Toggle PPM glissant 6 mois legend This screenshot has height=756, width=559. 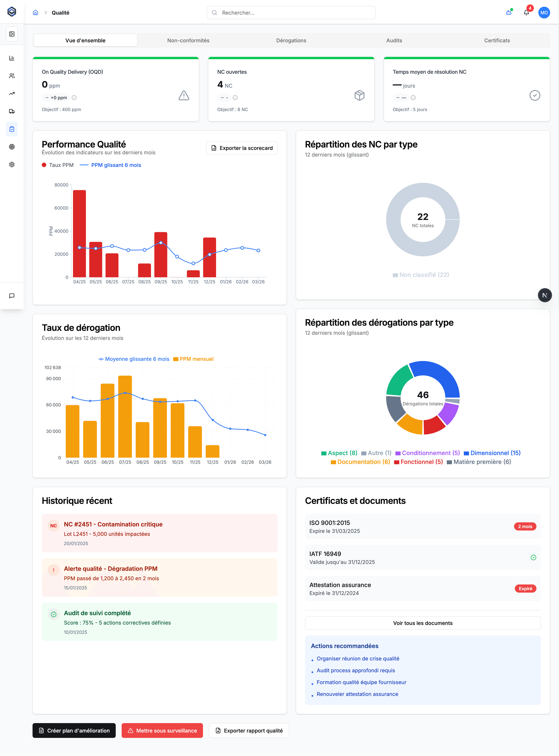tap(111, 165)
